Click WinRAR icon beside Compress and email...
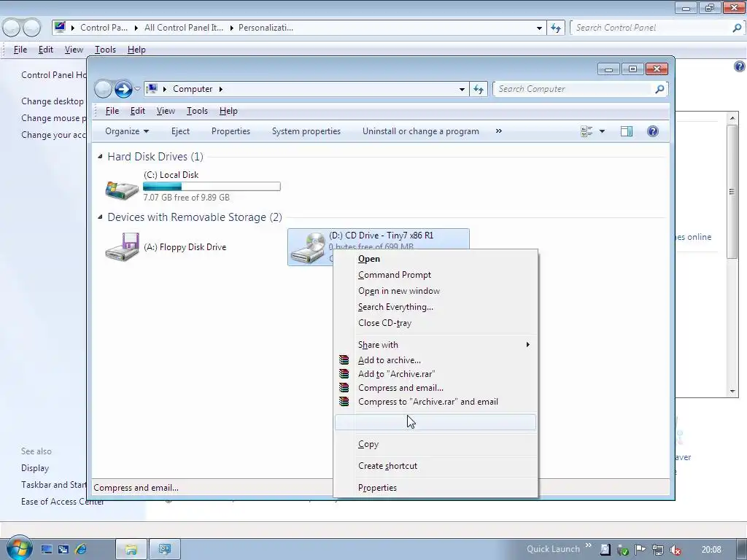 pos(344,388)
